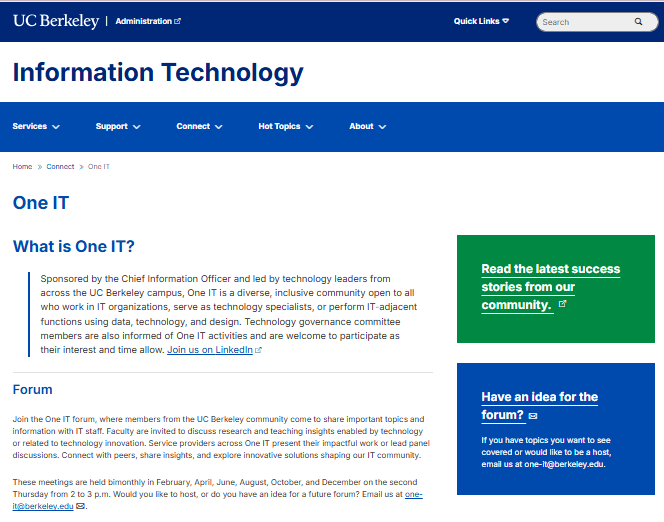
Task: Open the About menu item
Action: pyautogui.click(x=361, y=126)
